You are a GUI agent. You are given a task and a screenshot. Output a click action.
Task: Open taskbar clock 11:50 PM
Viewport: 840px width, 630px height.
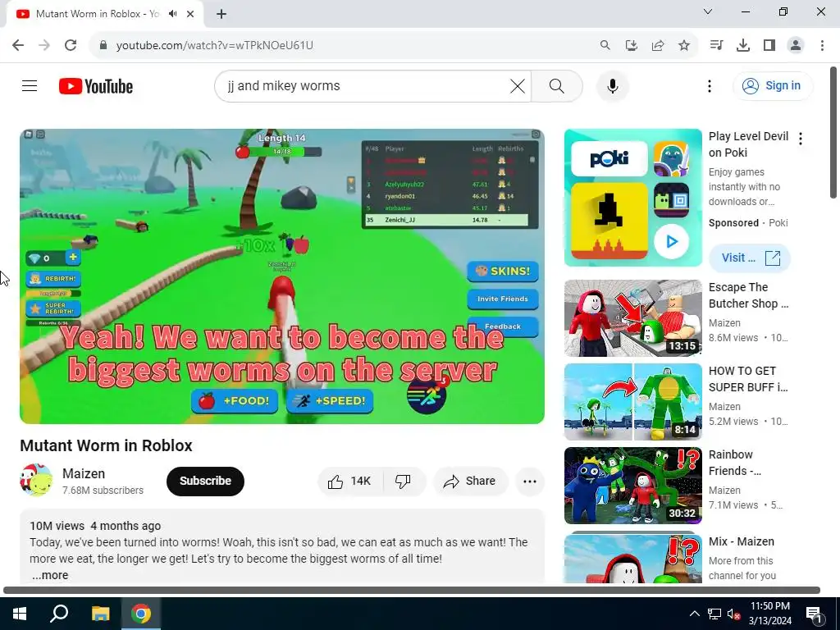[769, 614]
